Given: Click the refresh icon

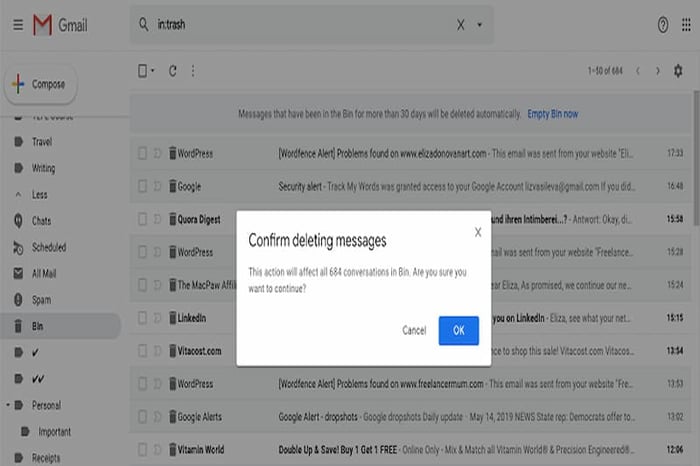Looking at the screenshot, I should pyautogui.click(x=173, y=71).
